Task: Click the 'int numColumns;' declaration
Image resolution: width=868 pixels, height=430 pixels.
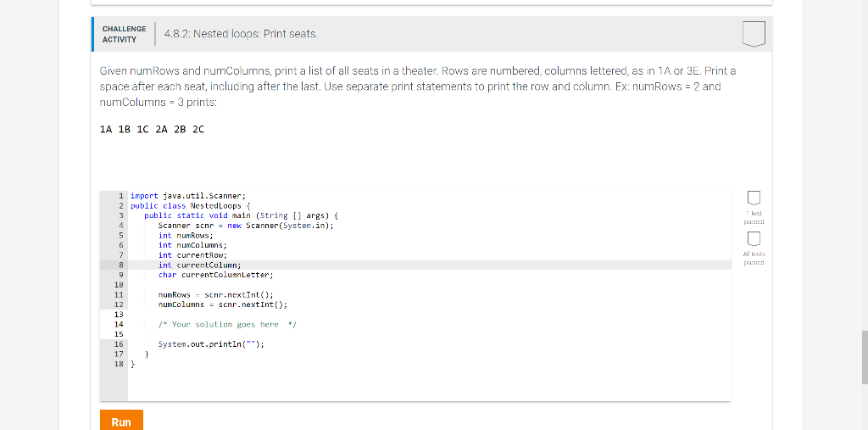Action: click(192, 245)
